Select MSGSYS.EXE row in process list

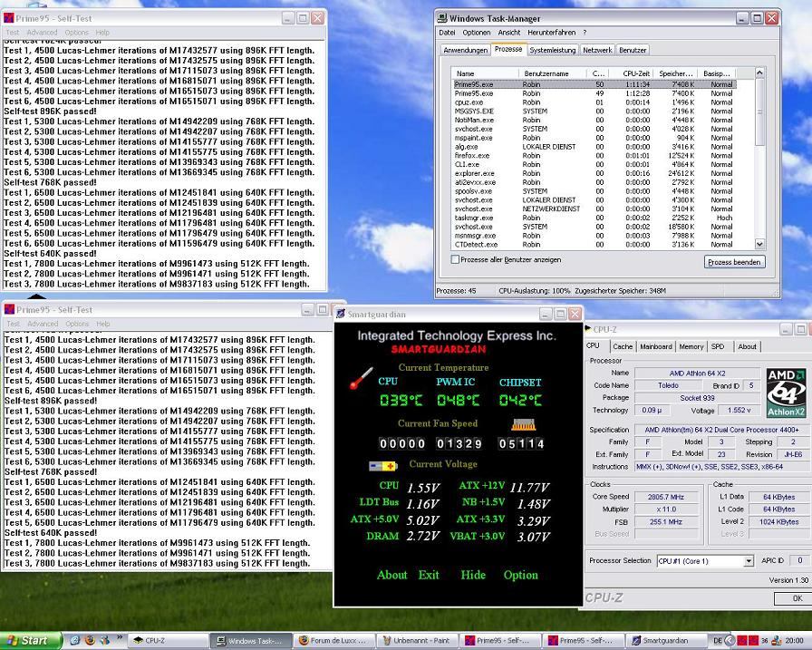coord(594,111)
